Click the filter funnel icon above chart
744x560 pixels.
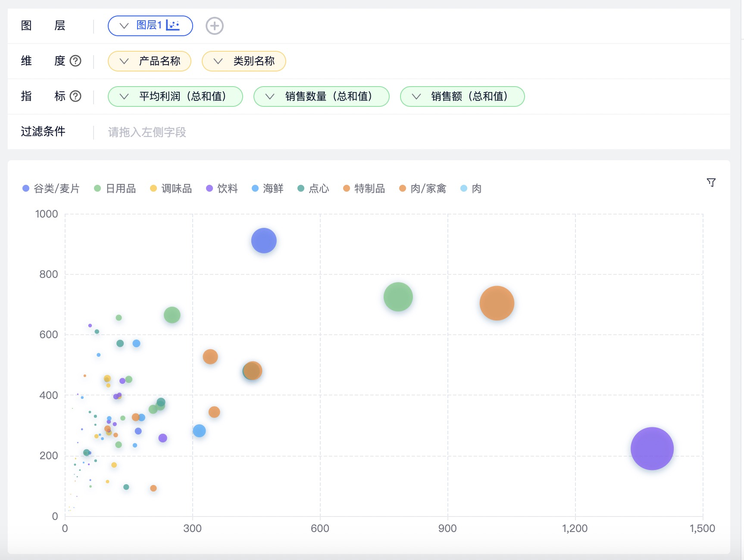[x=711, y=183]
